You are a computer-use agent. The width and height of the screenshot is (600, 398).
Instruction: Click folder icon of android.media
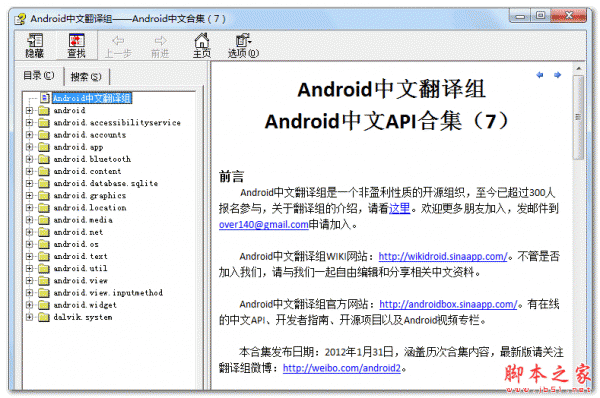44,220
